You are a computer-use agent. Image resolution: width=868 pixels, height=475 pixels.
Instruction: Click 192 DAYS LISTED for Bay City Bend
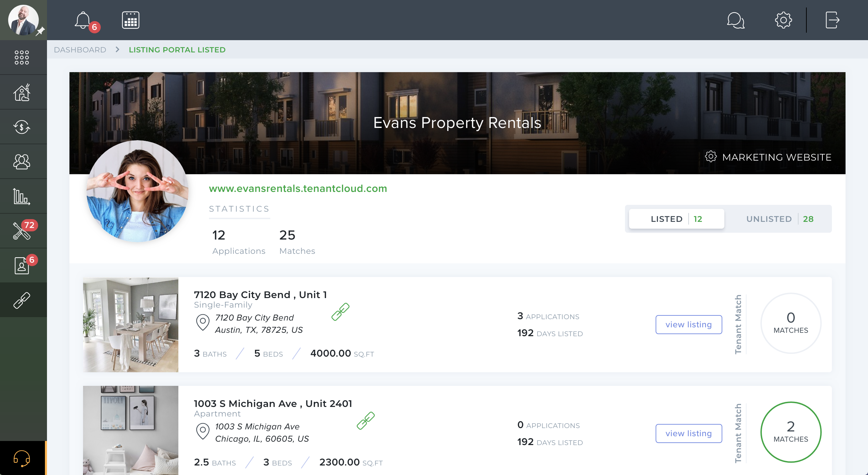tap(550, 333)
